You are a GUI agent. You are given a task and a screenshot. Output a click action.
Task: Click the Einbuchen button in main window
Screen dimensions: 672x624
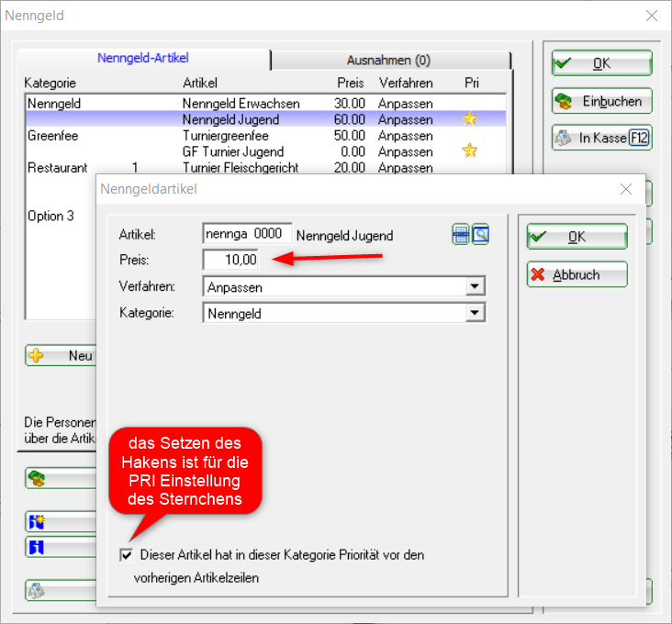(601, 101)
